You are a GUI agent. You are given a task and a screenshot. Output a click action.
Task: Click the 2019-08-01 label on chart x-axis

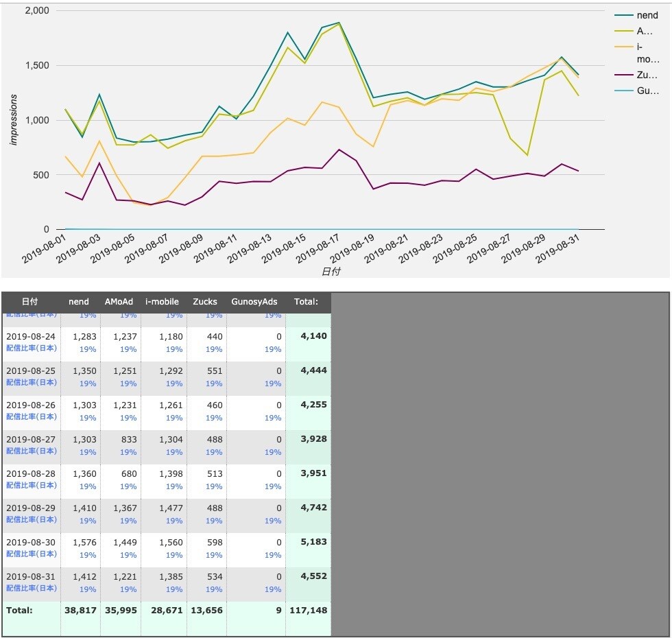click(44, 248)
